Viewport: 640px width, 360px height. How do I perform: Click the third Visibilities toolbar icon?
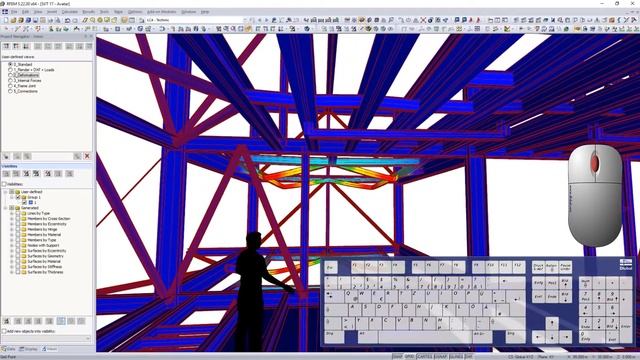26,174
